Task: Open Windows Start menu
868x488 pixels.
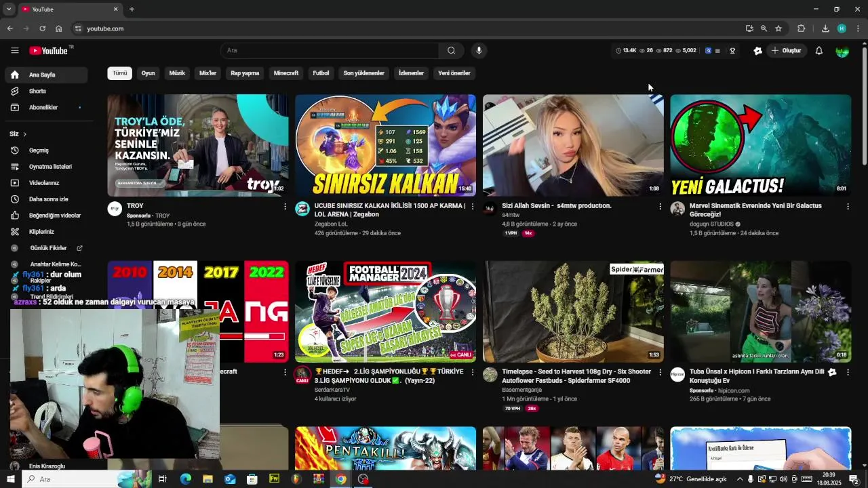Action: (x=10, y=479)
